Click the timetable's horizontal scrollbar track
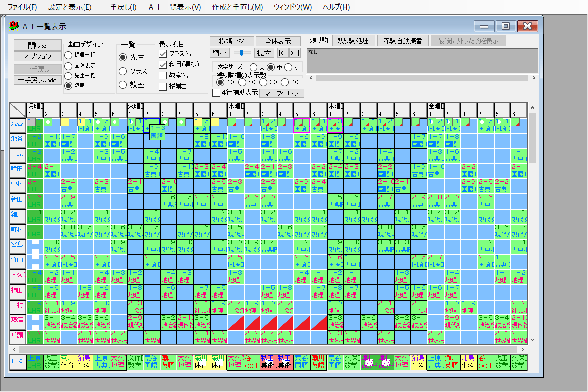The width and height of the screenshot is (588, 392). 268,350
